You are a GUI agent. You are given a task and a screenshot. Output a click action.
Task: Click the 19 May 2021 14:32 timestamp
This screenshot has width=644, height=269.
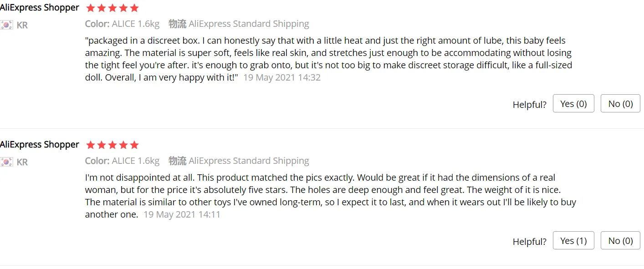pos(281,78)
